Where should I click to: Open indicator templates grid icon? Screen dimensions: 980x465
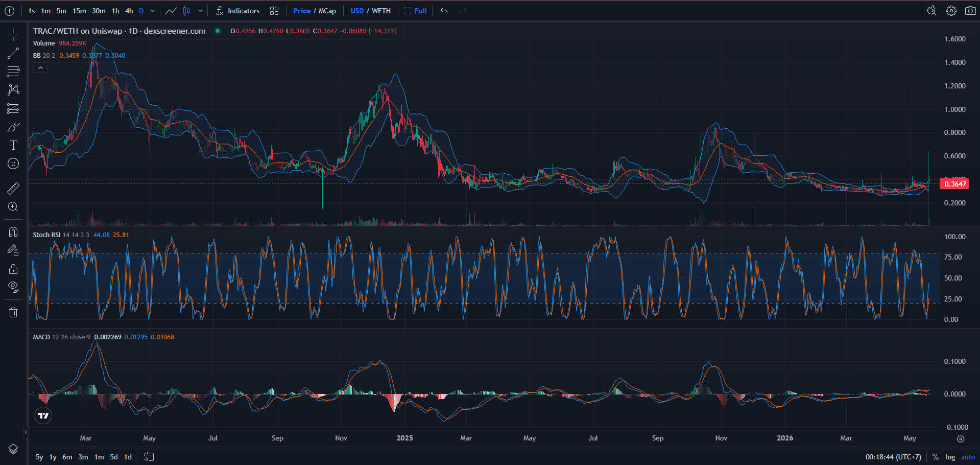(274, 11)
